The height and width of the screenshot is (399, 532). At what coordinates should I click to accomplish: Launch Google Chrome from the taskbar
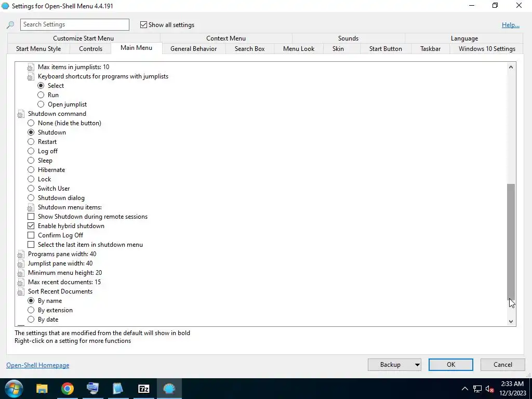pos(68,389)
